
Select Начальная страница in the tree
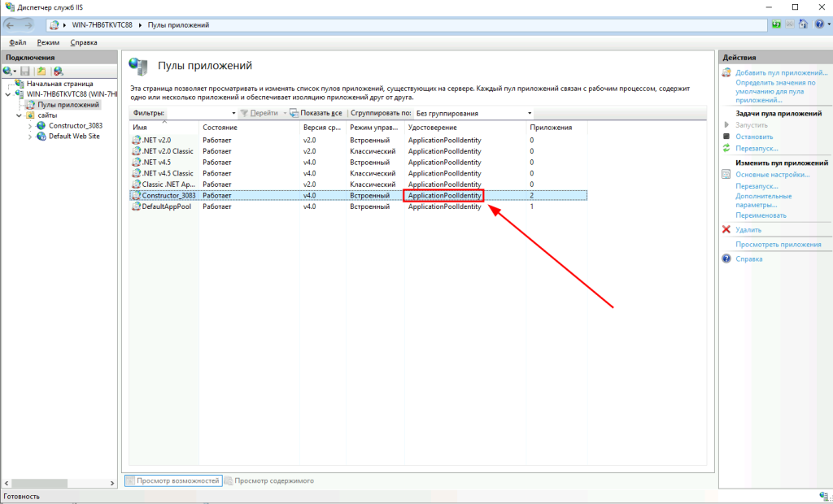pyautogui.click(x=59, y=84)
